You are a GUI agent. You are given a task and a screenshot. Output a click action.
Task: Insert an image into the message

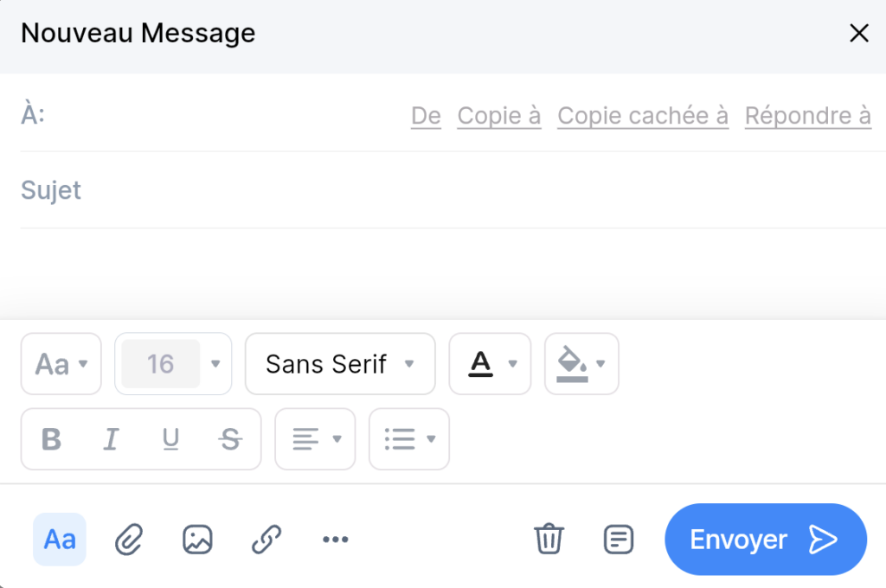tap(197, 539)
